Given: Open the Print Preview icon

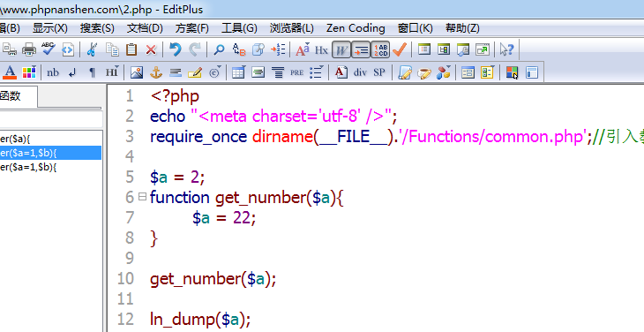Looking at the screenshot, I should click(9, 49).
